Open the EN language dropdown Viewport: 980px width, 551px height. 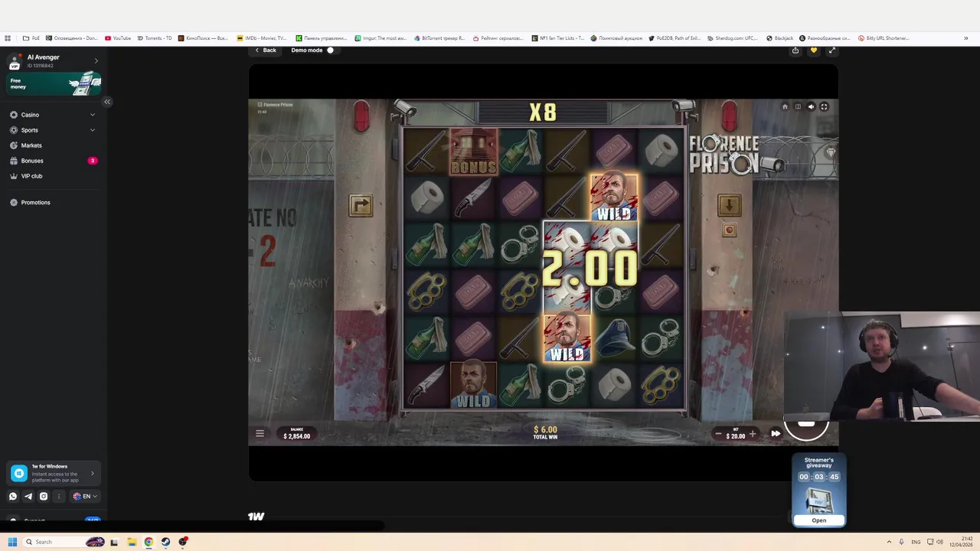[x=85, y=496]
